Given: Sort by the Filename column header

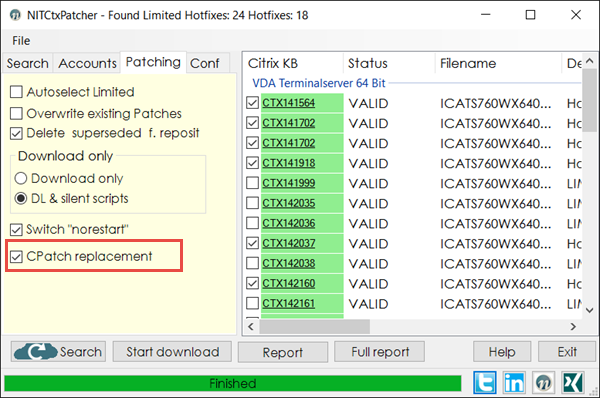Looking at the screenshot, I should tap(498, 63).
